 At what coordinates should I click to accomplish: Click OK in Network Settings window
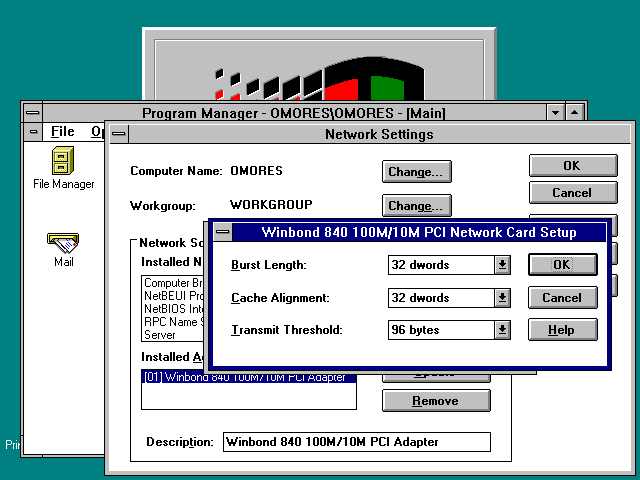click(573, 165)
